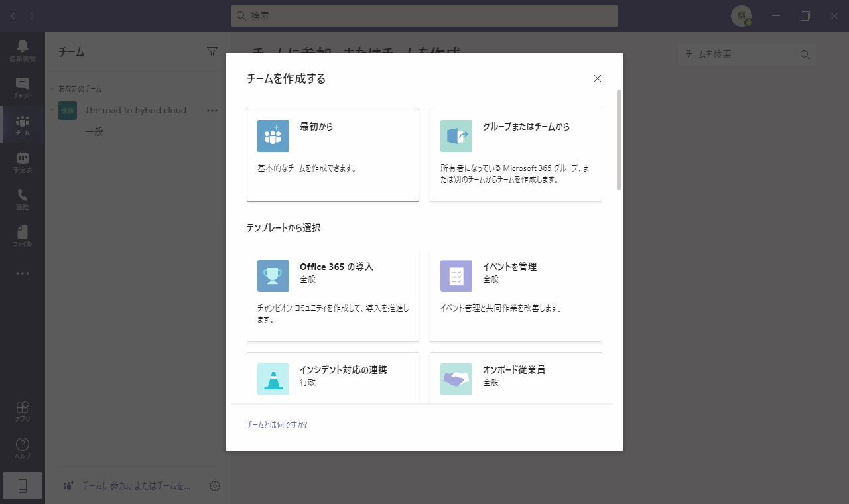Click the From group or team icon
The width and height of the screenshot is (849, 504).
coord(456,136)
